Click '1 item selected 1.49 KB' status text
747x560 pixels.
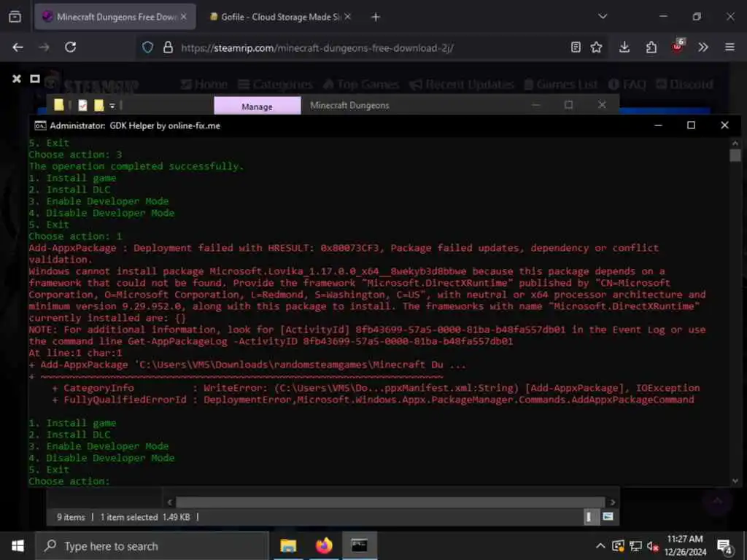pos(145,517)
